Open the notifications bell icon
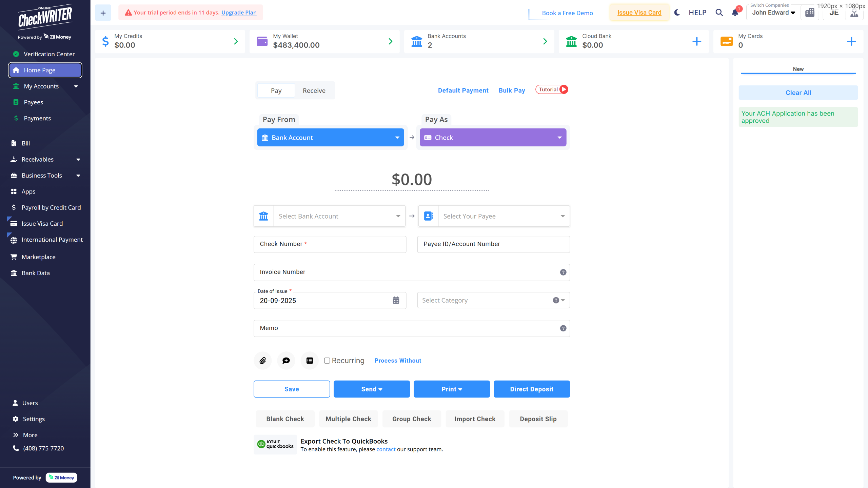868x488 pixels. point(735,13)
